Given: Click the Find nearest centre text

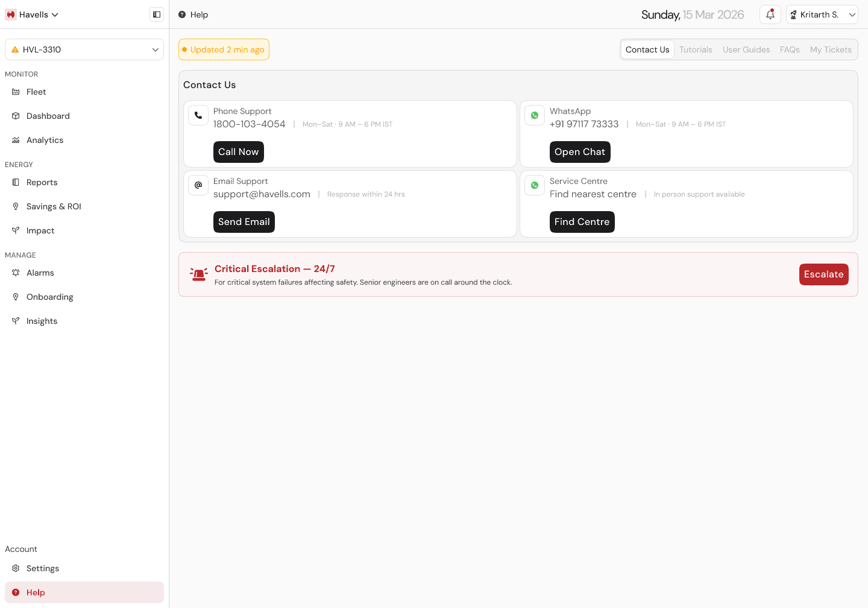Looking at the screenshot, I should [x=593, y=194].
